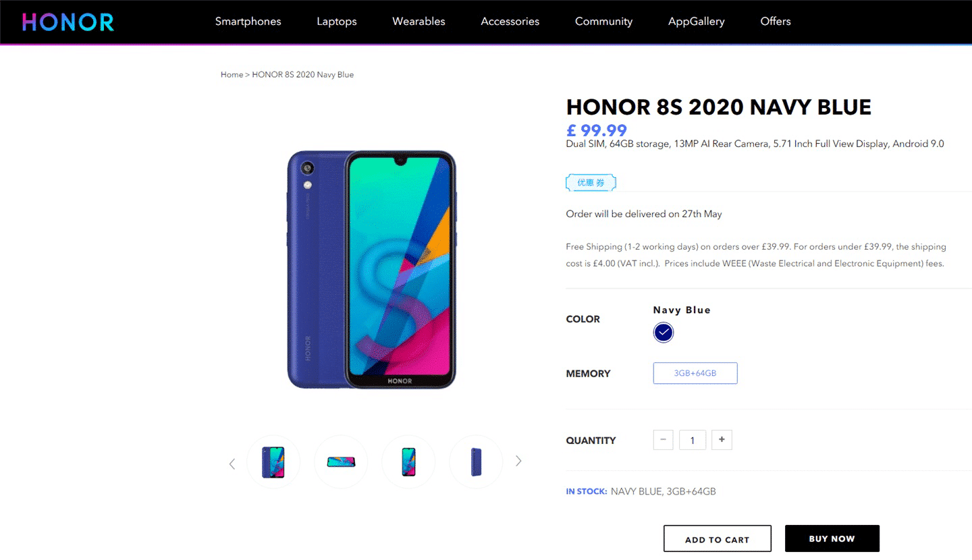This screenshot has height=560, width=972.
Task: Select the landscape phone thumbnail
Action: point(341,462)
